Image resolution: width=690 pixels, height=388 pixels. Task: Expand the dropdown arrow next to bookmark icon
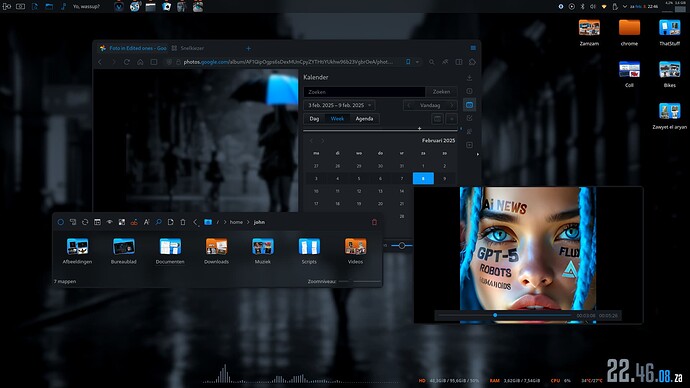[x=417, y=62]
